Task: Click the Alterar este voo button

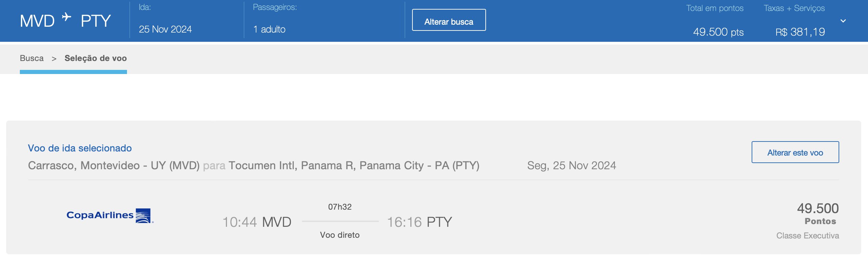Action: tap(795, 152)
